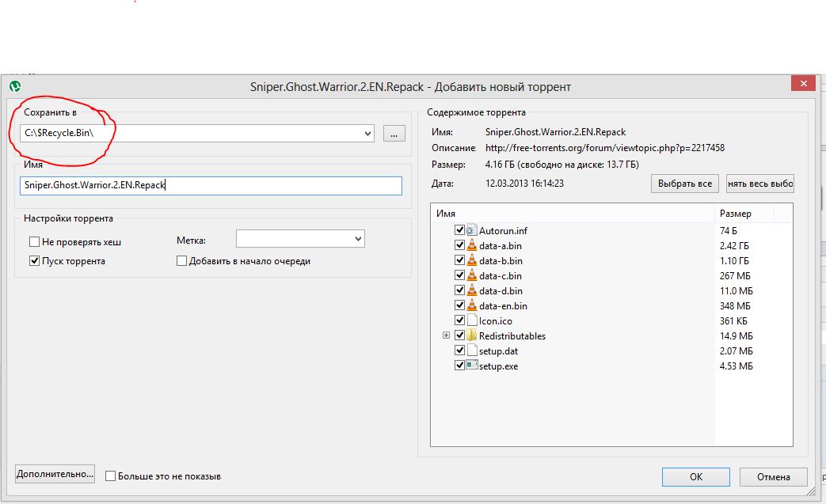
Task: Click the torrent name 'Имя' input field
Action: (211, 186)
